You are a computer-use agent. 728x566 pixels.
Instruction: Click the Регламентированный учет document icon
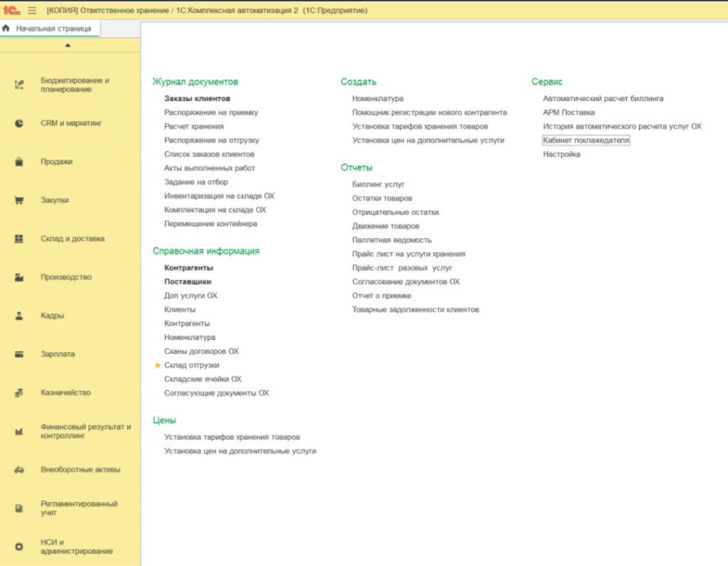19,509
